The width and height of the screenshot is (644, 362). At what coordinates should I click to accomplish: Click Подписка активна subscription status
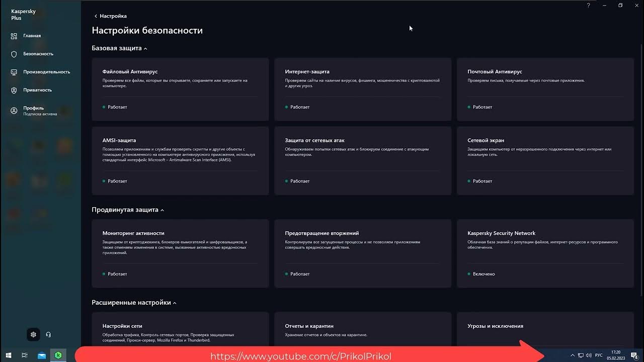(40, 114)
